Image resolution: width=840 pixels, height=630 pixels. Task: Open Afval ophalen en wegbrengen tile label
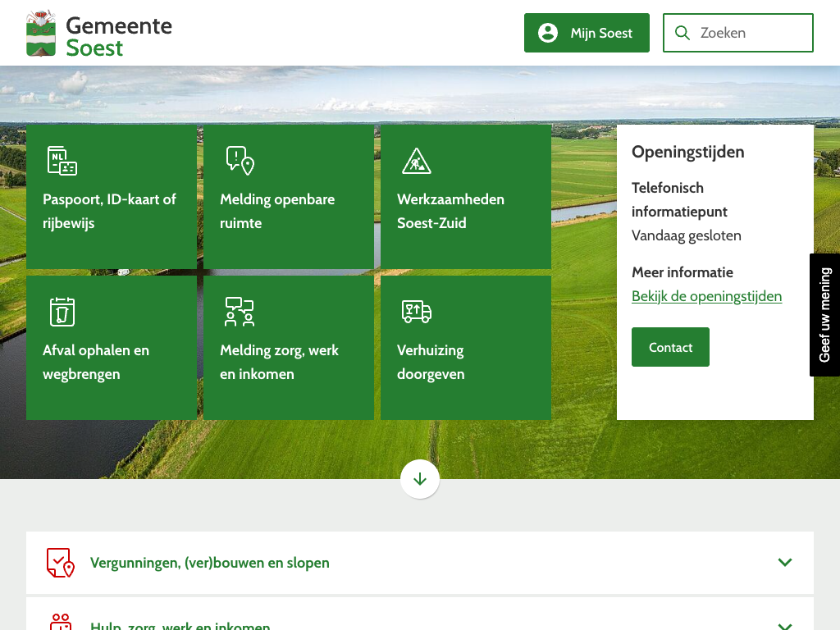click(96, 362)
